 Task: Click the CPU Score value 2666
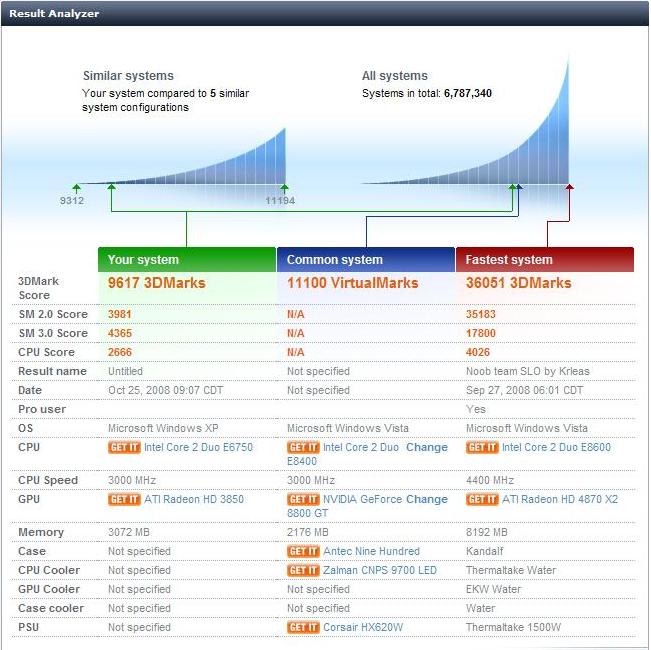tap(120, 352)
